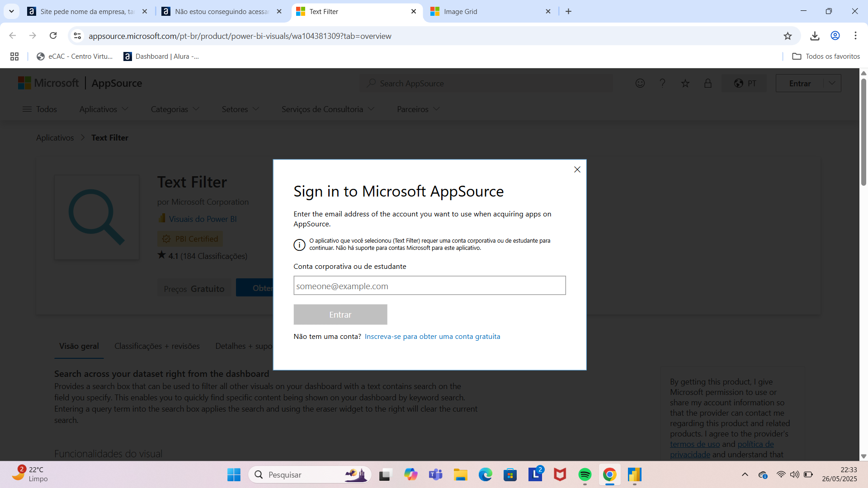Open the AppSource home link

point(117,83)
